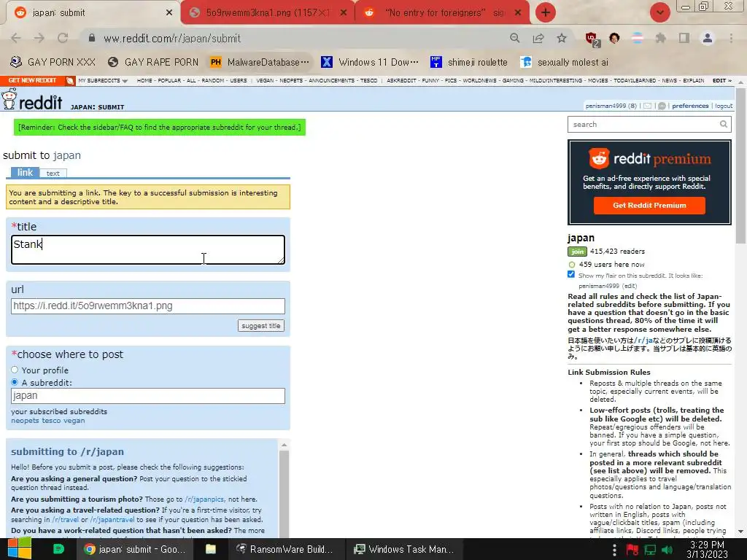The height and width of the screenshot is (560, 747).
Task: Open the uBlock extension icon with badge 2
Action: [592, 39]
